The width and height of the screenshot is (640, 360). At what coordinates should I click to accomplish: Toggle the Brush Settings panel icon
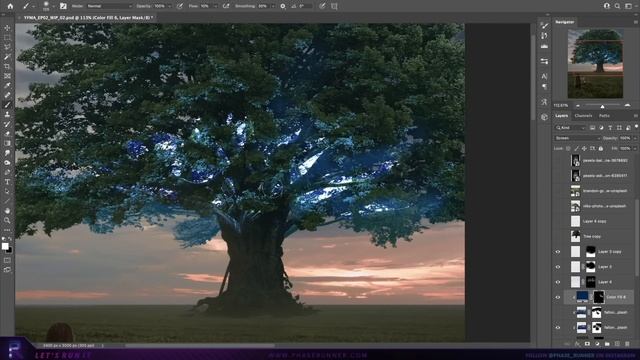point(63,6)
